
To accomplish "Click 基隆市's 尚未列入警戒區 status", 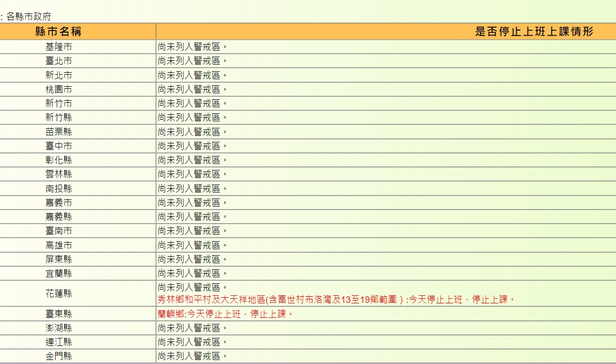I will 193,47.
